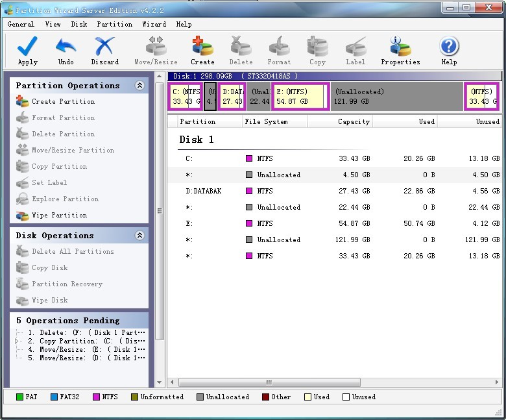Click the Capacity column header

point(340,121)
